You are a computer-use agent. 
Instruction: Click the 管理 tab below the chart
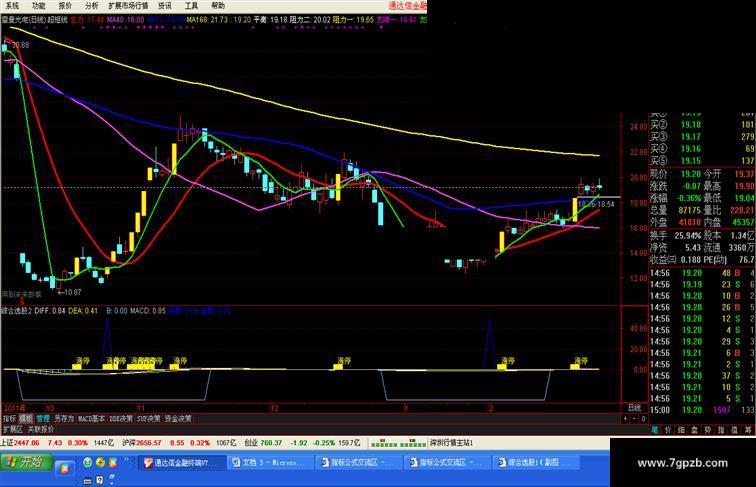pos(43,419)
